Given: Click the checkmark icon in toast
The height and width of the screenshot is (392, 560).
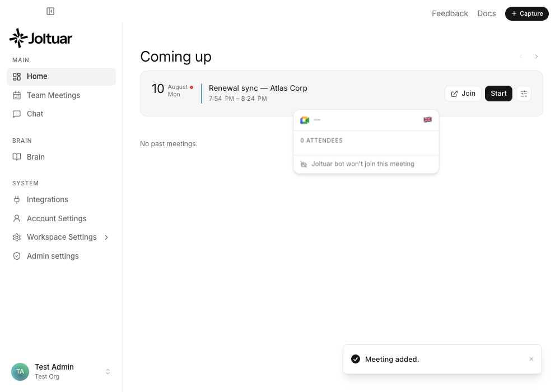Looking at the screenshot, I should (x=356, y=359).
